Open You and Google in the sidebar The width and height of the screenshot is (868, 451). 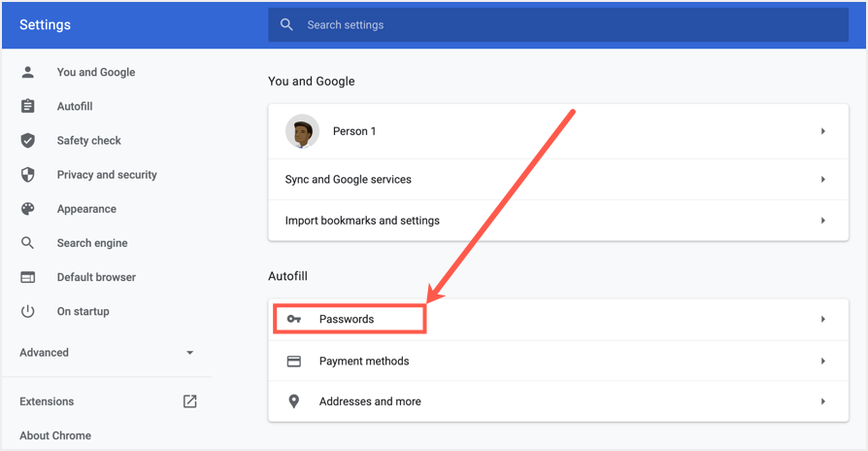(x=96, y=72)
